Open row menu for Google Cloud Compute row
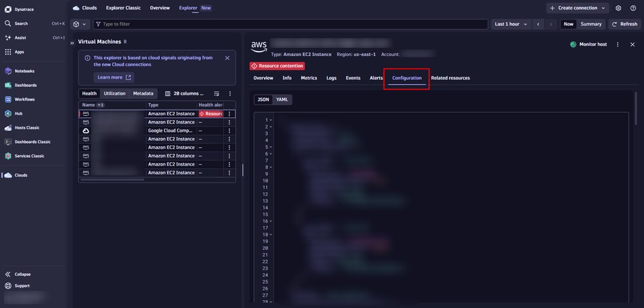This screenshot has width=644, height=308. (x=230, y=131)
